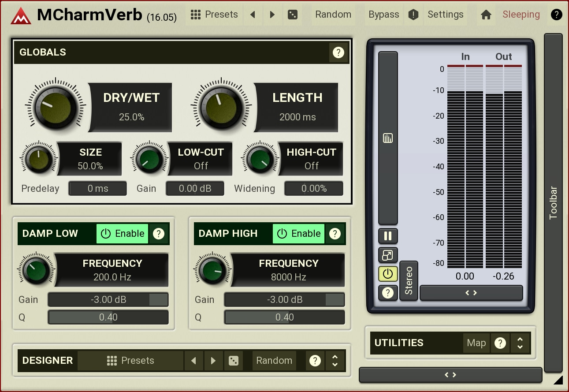This screenshot has height=392, width=569.
Task: Click the Low-Cut Off value display
Action: pyautogui.click(x=201, y=166)
